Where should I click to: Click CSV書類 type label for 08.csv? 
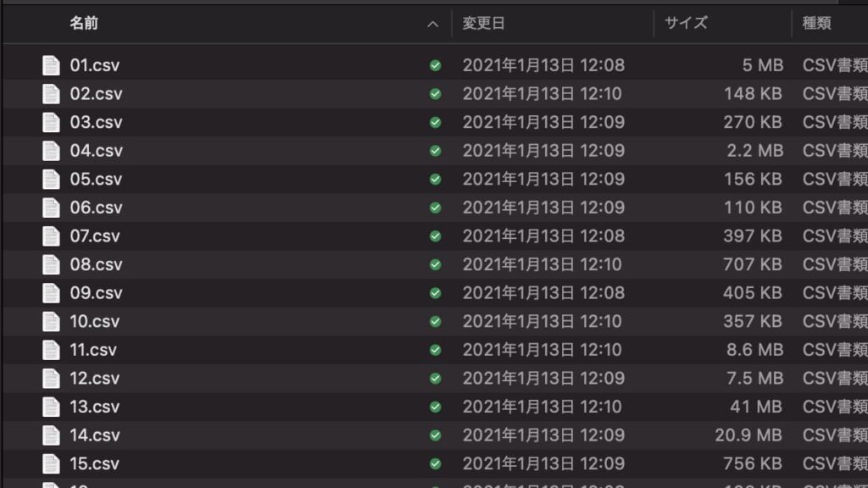pos(835,264)
